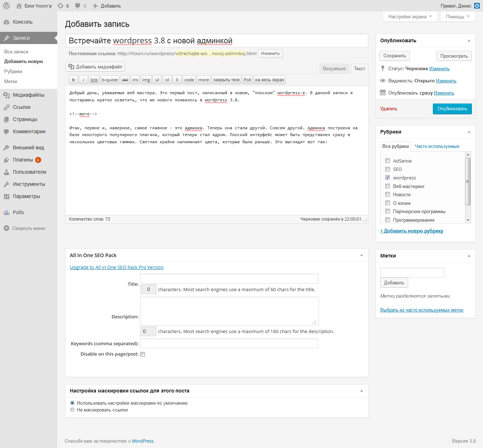Screen dimensions: 483x448
Task: Click the blue user avatar icon
Action: click(x=477, y=6)
